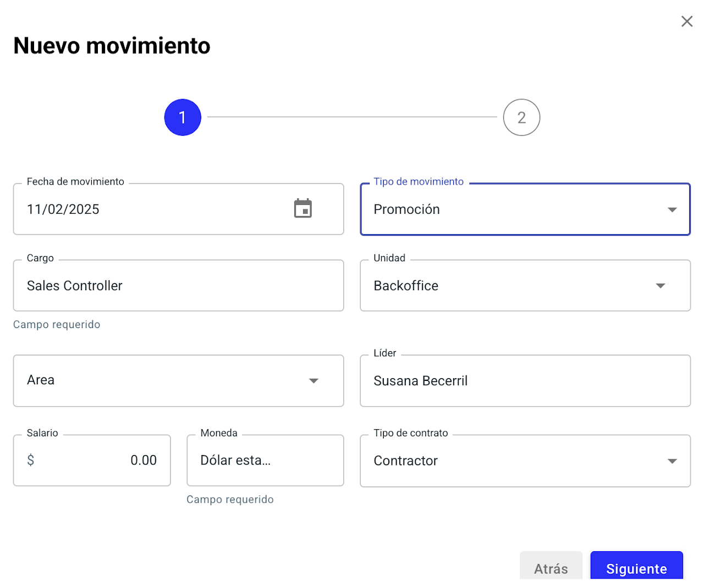Expand the Moneda currency dropdown
The image size is (704, 588).
point(265,461)
